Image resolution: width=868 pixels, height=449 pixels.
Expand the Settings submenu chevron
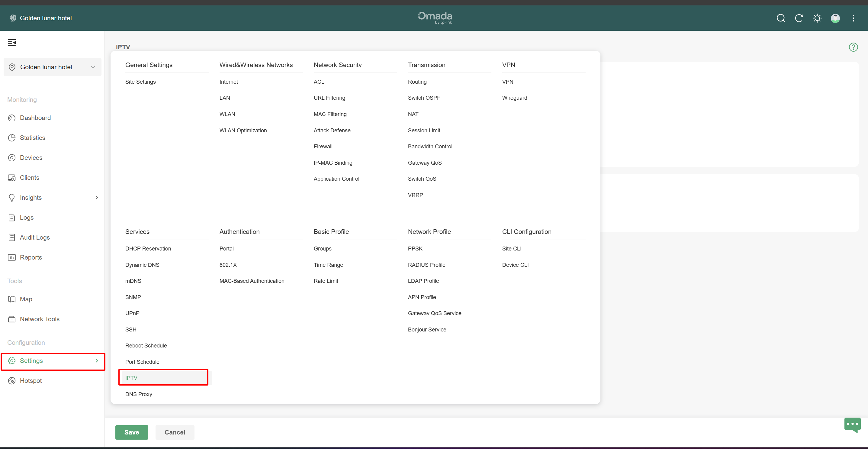(97, 361)
